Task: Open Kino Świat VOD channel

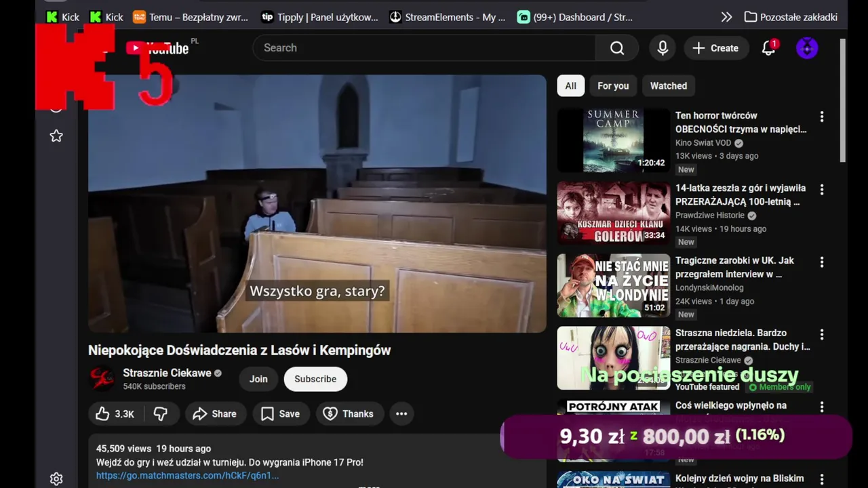Action: click(704, 143)
